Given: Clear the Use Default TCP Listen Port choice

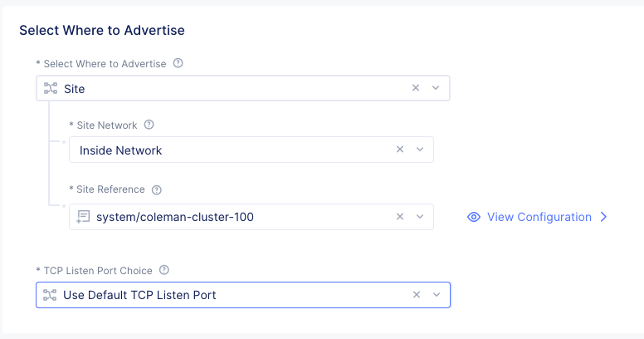Looking at the screenshot, I should coord(416,295).
